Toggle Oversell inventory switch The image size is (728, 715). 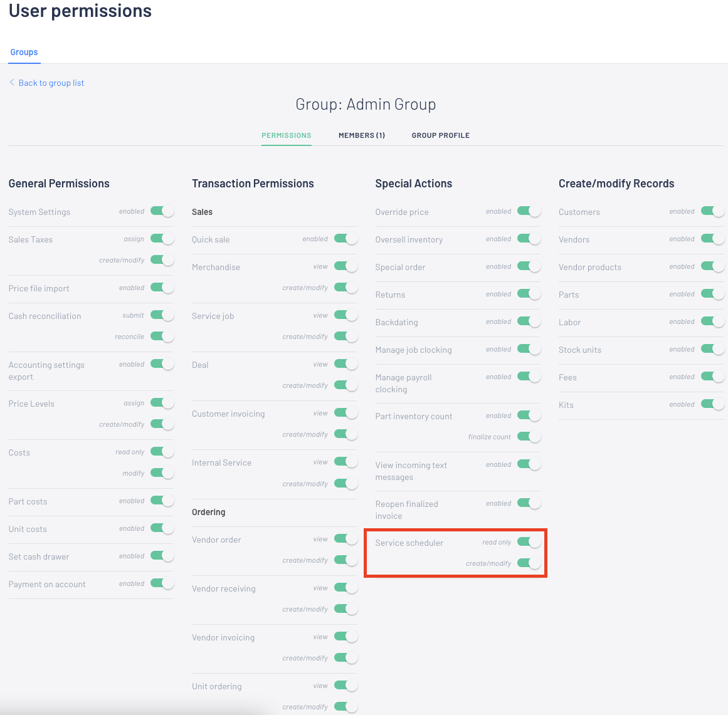pyautogui.click(x=529, y=239)
